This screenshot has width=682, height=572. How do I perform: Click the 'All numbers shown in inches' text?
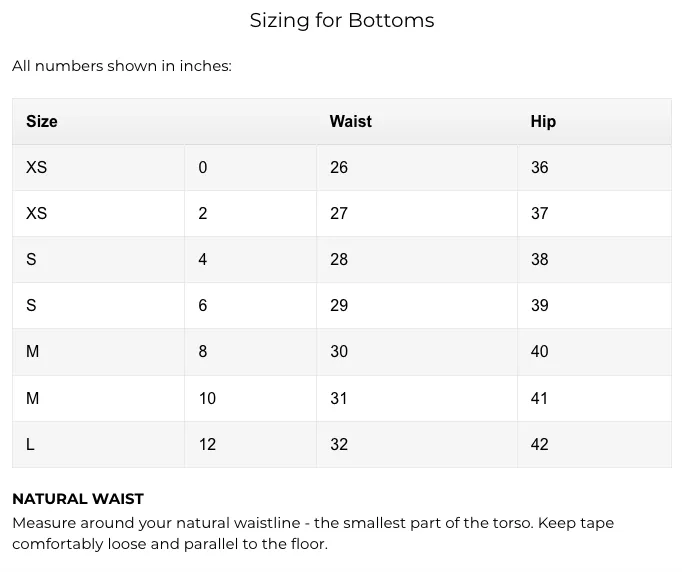[122, 66]
